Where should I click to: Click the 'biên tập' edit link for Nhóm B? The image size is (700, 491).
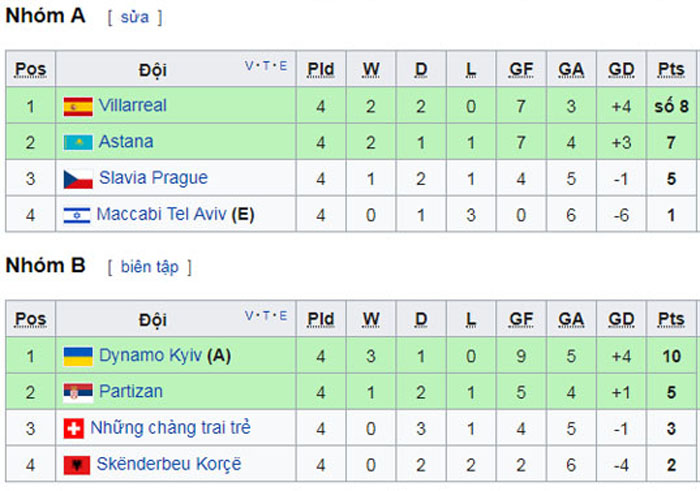pyautogui.click(x=150, y=267)
